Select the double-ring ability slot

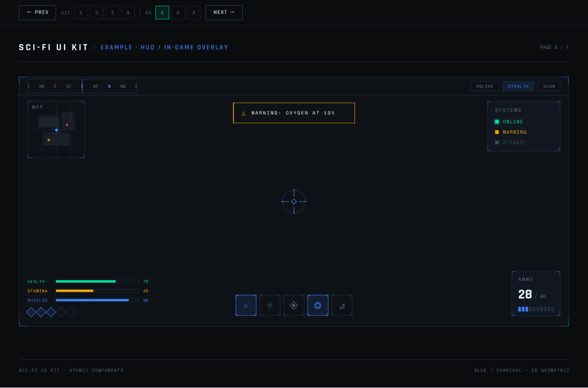(318, 305)
